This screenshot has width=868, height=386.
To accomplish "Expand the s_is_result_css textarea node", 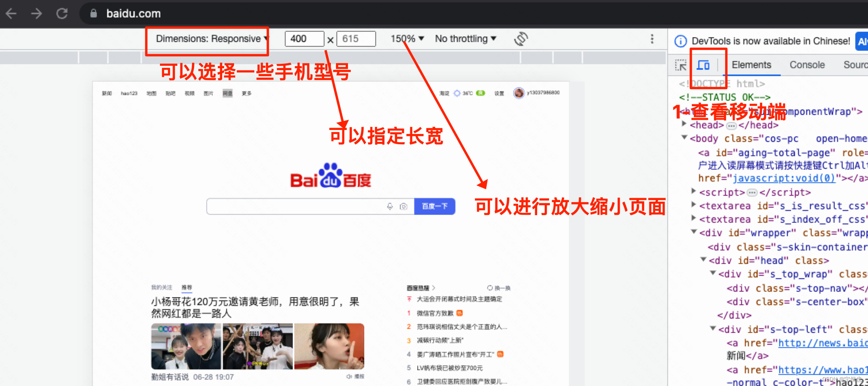I will (693, 204).
